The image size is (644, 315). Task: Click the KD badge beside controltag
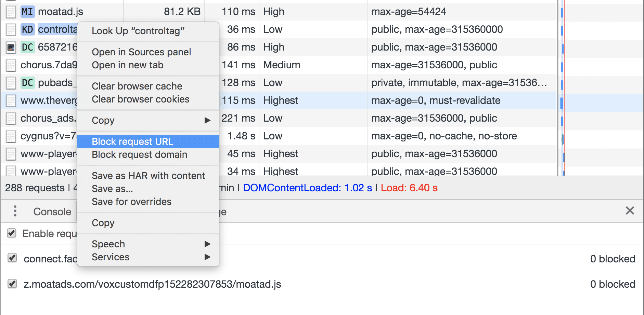pyautogui.click(x=27, y=29)
